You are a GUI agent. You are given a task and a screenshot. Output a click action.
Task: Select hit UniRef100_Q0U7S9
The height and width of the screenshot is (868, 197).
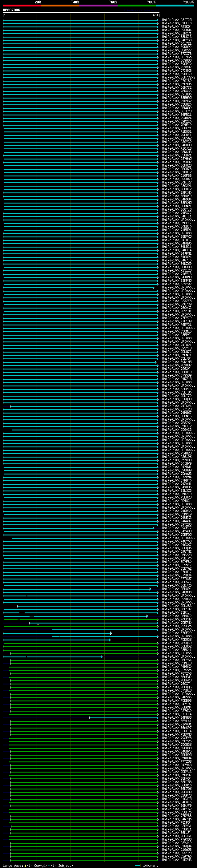177,305
